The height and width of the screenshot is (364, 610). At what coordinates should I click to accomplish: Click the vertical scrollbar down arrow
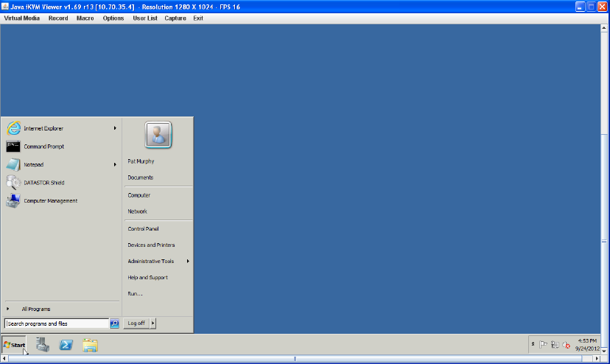click(x=604, y=351)
